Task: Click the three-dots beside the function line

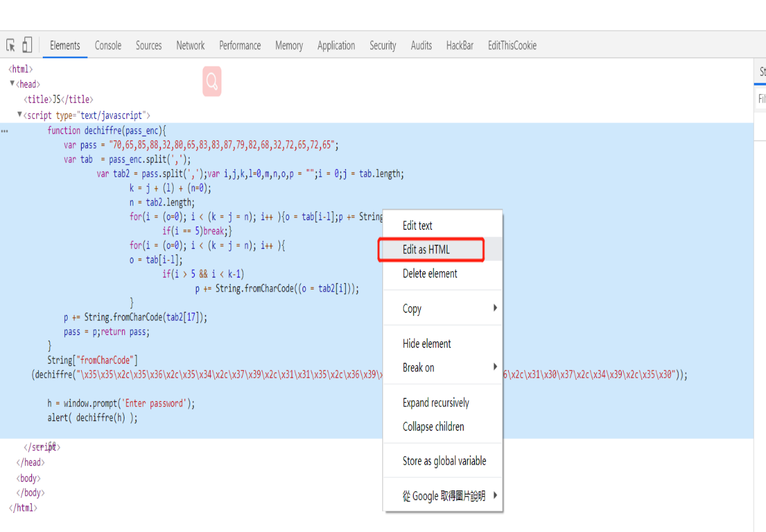Action: click(x=4, y=131)
